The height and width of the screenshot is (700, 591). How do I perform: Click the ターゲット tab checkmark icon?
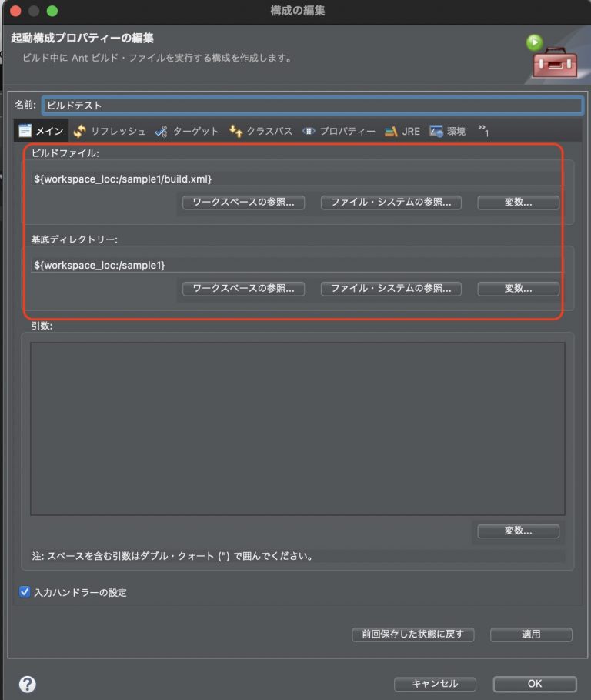click(x=161, y=132)
